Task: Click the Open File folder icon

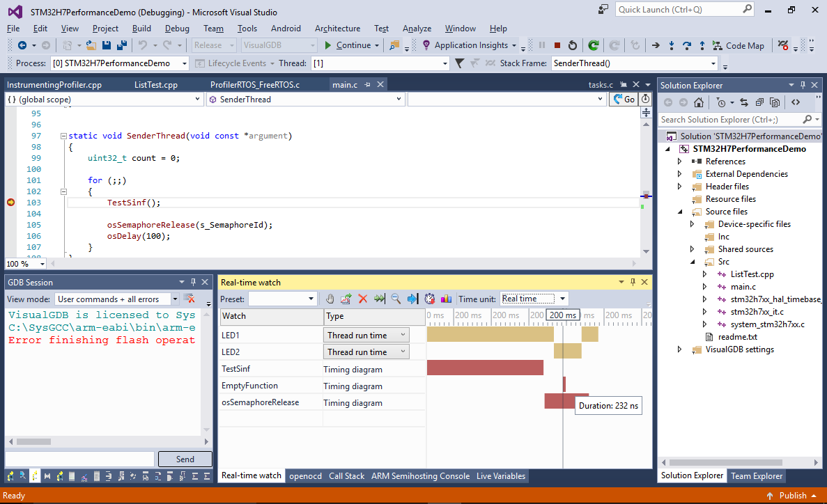Action: pyautogui.click(x=91, y=45)
